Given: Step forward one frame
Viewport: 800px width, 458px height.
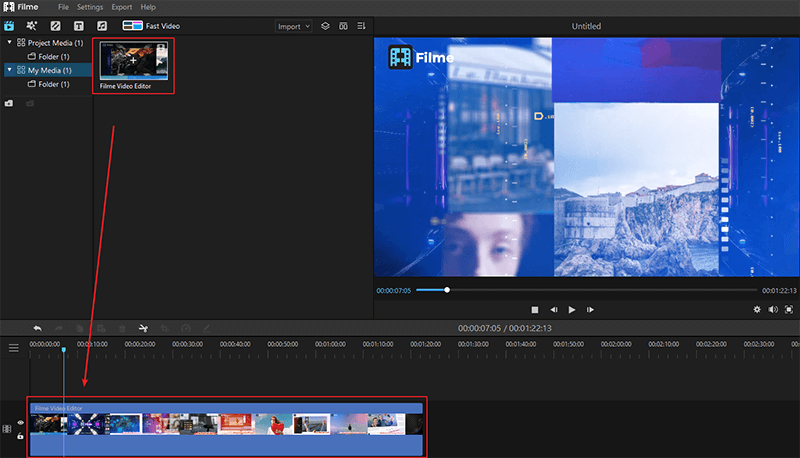Looking at the screenshot, I should (x=590, y=310).
